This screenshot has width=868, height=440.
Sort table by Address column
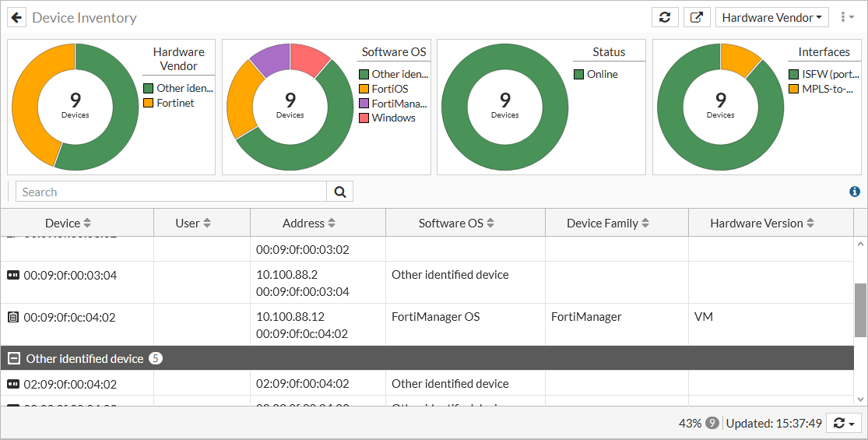309,224
